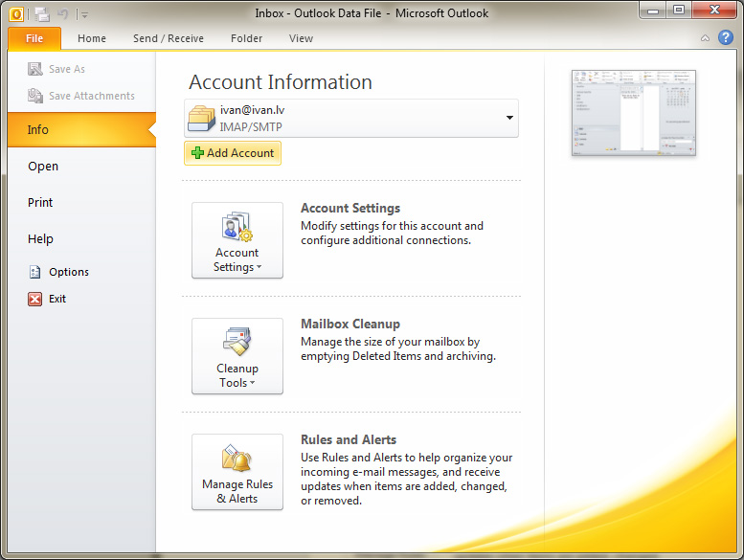744x560 pixels.
Task: Click the minimize ribbon chevron icon
Action: 705,38
